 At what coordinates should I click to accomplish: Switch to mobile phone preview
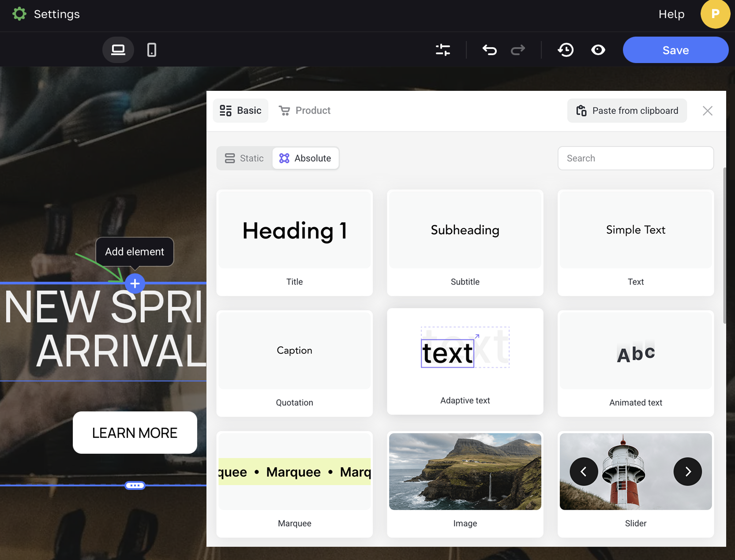[x=151, y=50]
